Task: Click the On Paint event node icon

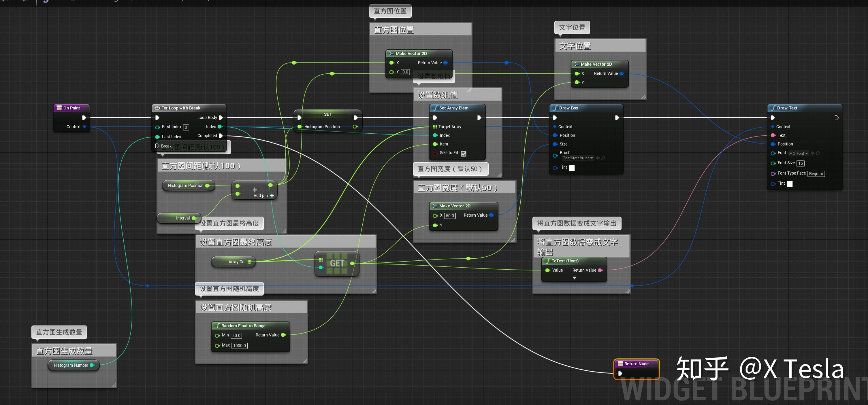Action: tap(59, 108)
